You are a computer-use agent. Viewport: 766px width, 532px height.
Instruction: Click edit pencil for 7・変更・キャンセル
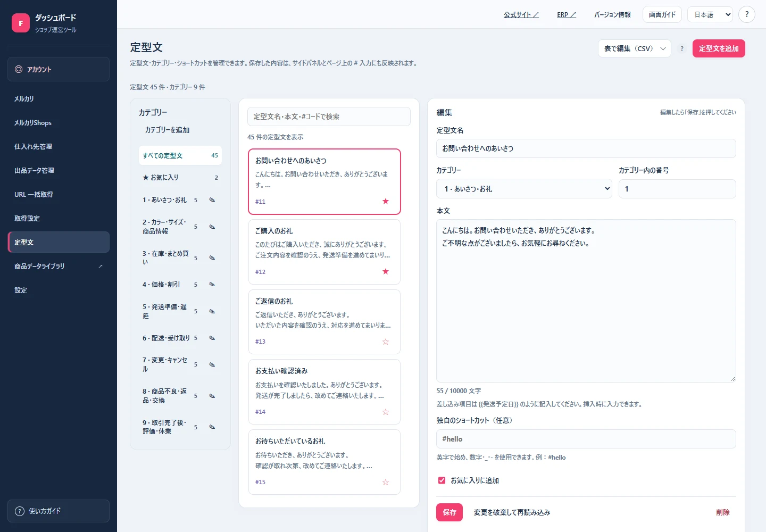pos(212,364)
